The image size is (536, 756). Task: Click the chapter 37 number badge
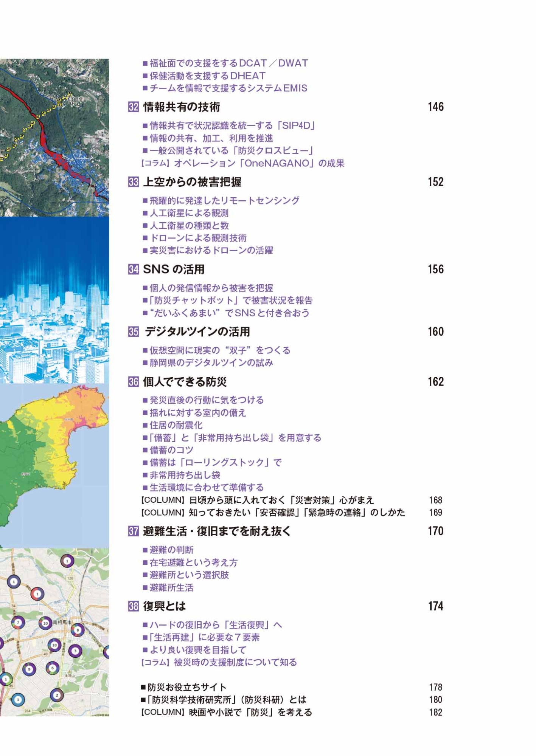[x=133, y=531]
